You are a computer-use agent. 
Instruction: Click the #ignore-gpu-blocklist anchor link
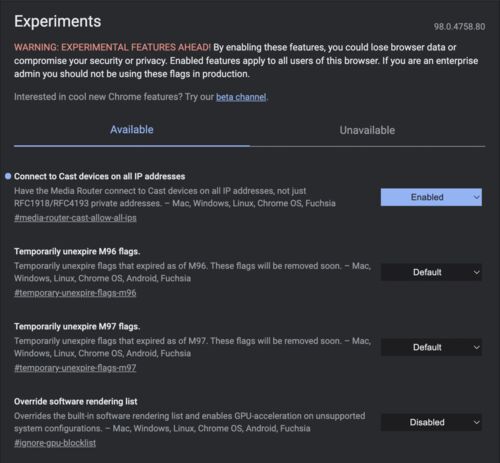55,443
